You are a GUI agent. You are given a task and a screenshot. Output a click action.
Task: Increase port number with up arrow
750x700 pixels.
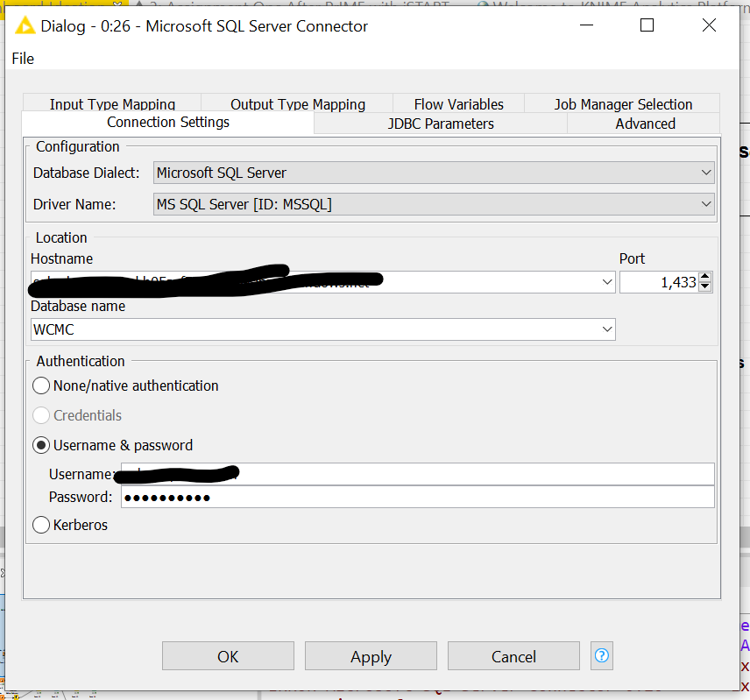(705, 277)
